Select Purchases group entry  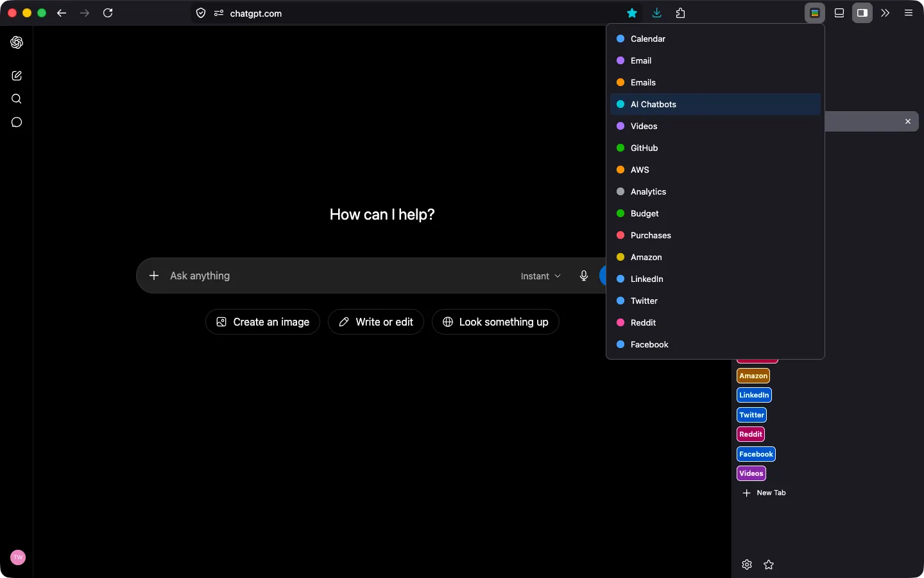[715, 235]
